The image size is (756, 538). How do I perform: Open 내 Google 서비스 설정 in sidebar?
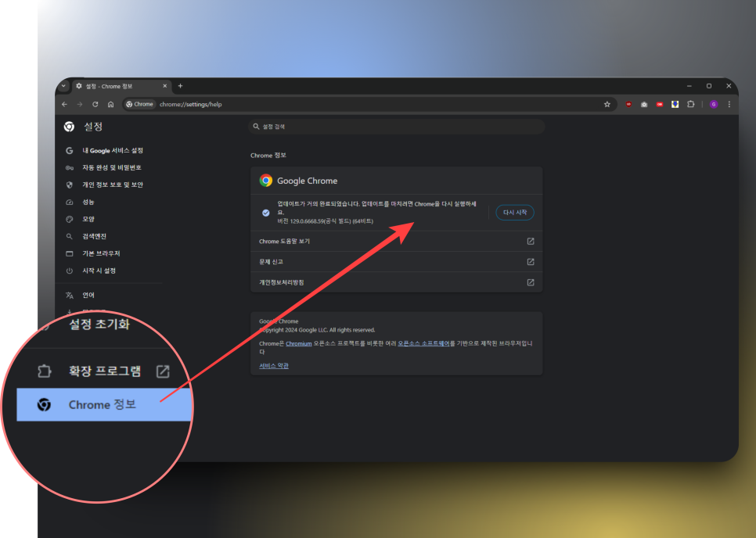pos(109,151)
